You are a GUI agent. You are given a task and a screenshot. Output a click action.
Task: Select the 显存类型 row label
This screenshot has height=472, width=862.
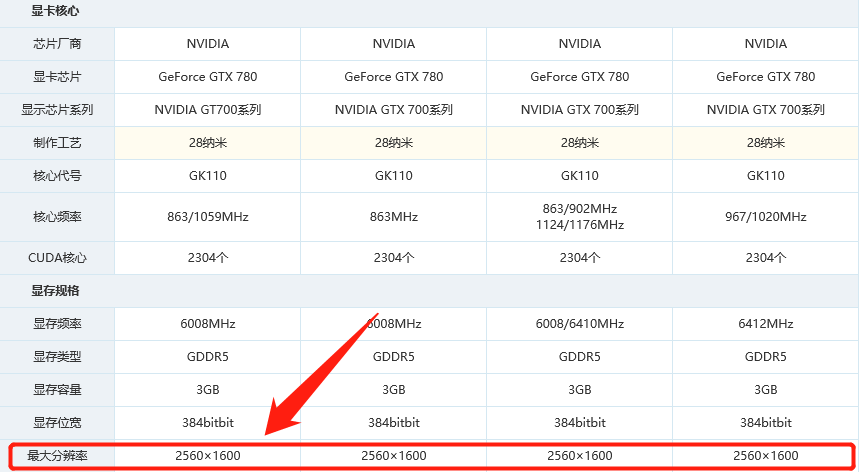[x=57, y=357]
